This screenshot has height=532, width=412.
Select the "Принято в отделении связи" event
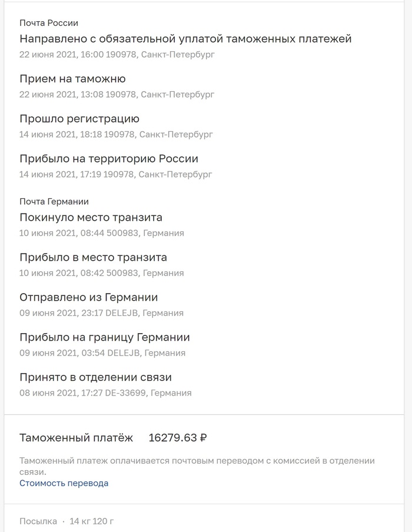click(95, 377)
